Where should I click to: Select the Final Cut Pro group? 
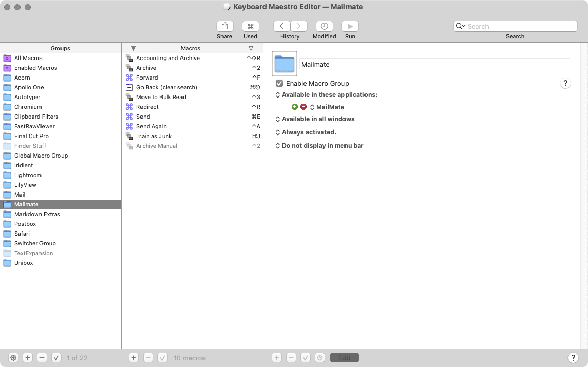(61, 137)
